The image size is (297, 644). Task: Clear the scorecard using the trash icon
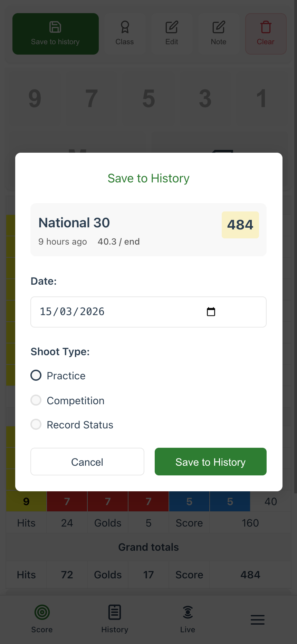tap(266, 26)
